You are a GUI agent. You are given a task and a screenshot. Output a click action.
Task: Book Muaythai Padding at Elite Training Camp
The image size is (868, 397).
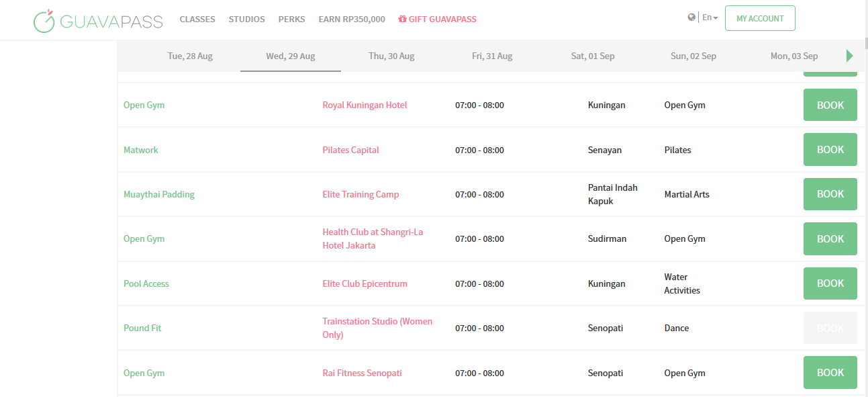(830, 194)
